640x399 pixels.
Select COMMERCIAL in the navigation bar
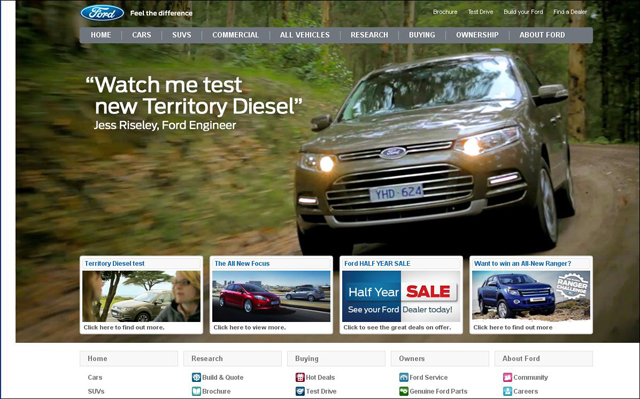point(236,35)
